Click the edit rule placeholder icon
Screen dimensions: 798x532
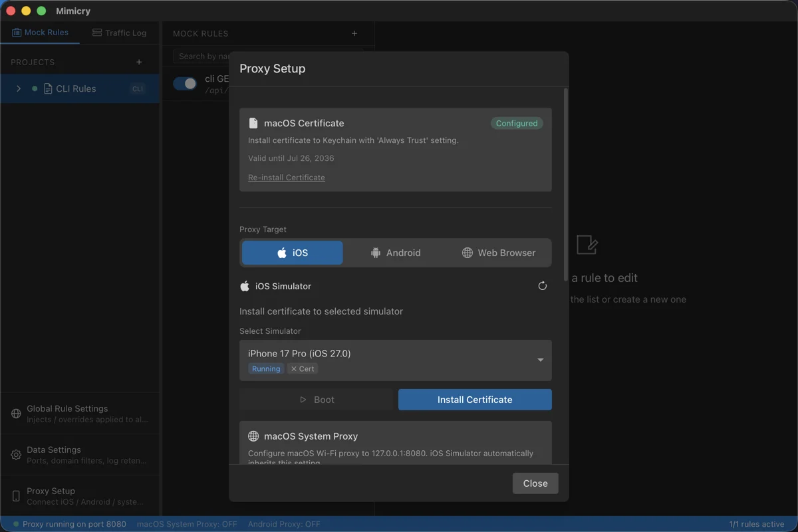pos(587,244)
